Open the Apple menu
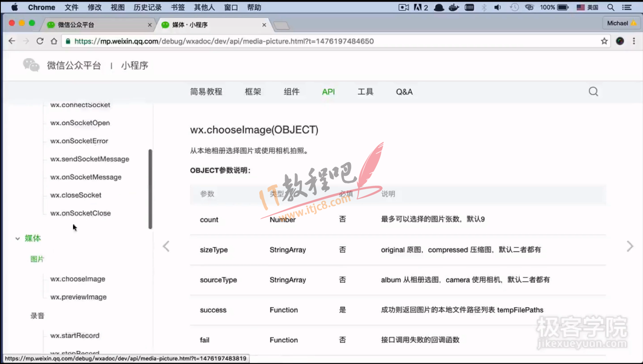The width and height of the screenshot is (643, 364). pyautogui.click(x=15, y=7)
